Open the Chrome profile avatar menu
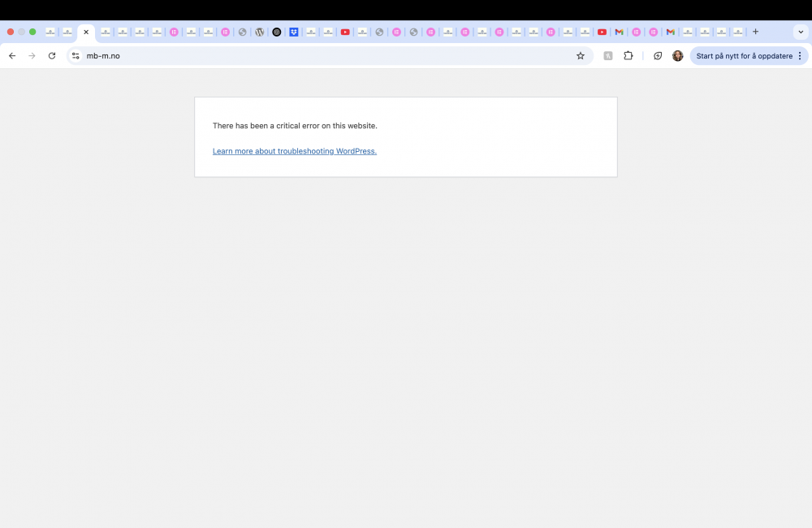Viewport: 812px width, 528px height. (677, 56)
